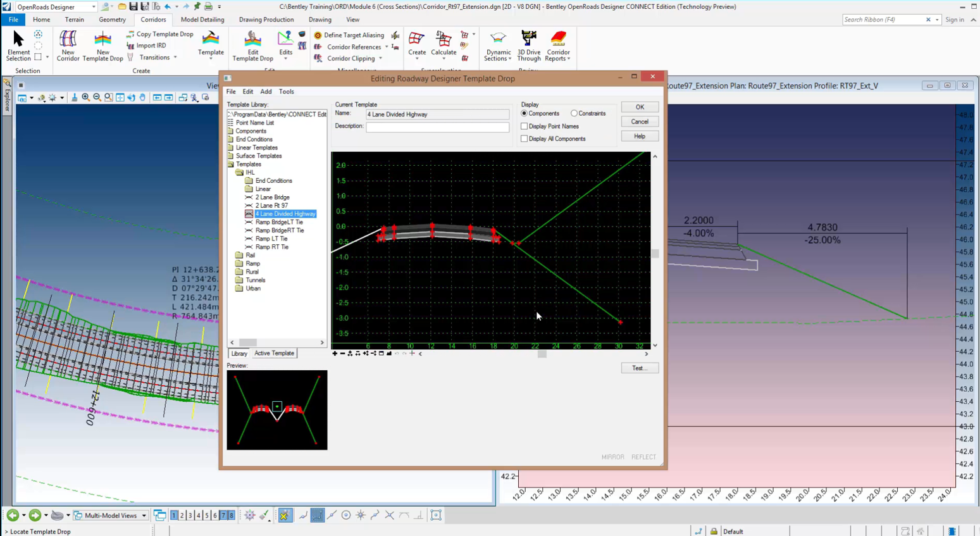
Task: Click the Test button
Action: 639,368
